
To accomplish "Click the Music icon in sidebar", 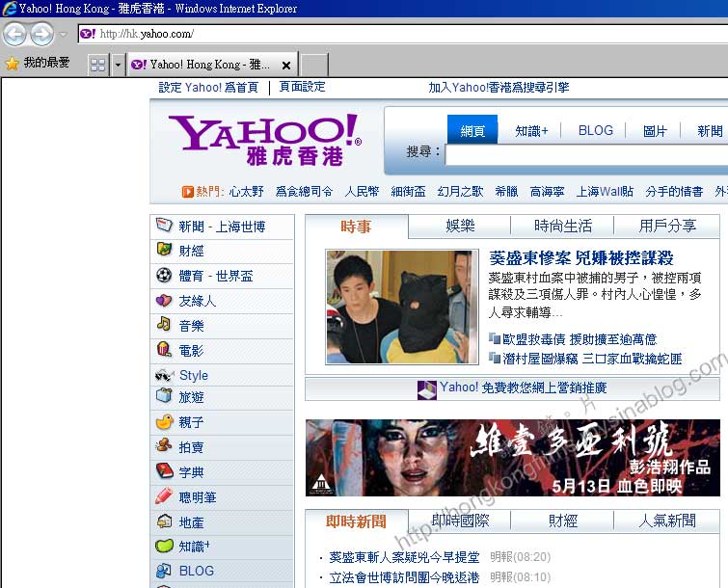I will 164,326.
